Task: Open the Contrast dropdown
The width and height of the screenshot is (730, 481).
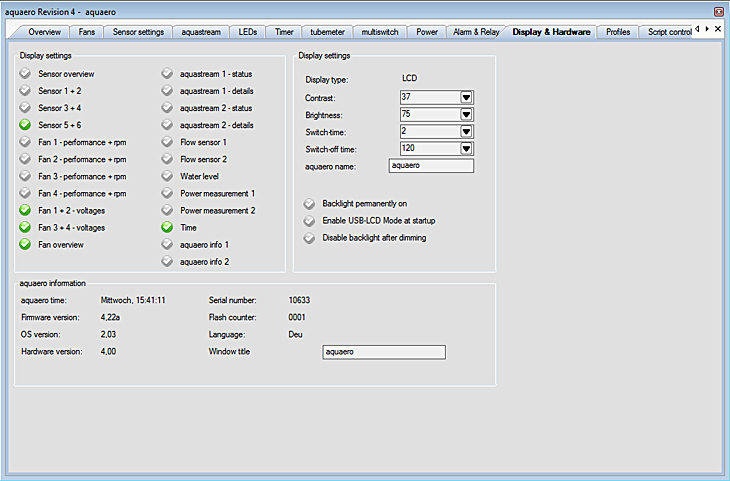Action: coord(466,97)
